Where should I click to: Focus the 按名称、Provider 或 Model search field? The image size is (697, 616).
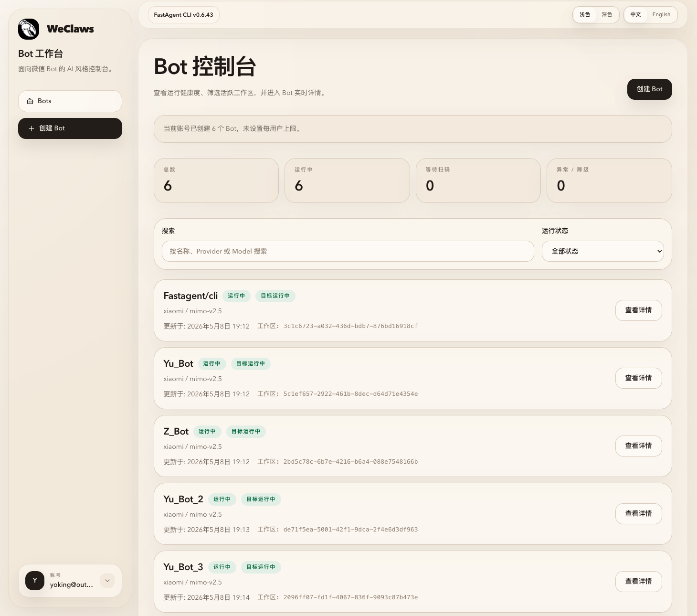click(x=348, y=251)
